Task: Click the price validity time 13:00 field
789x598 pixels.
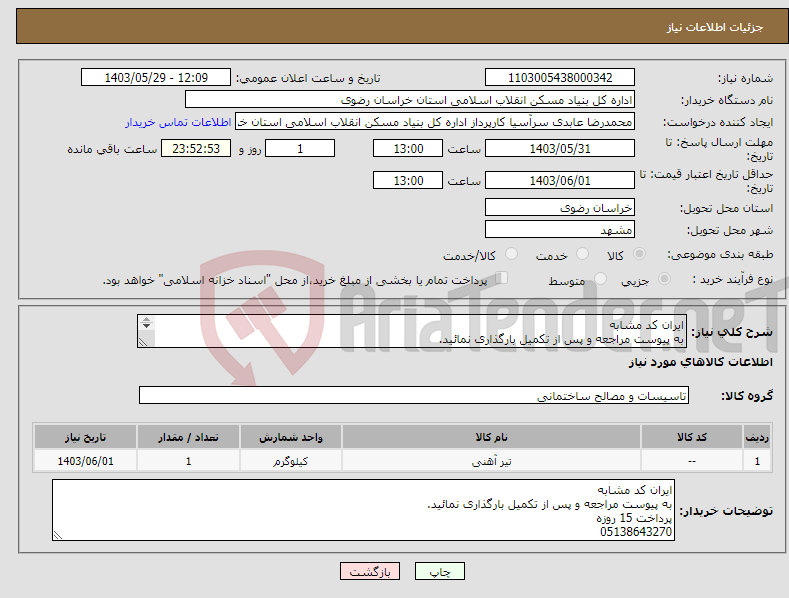Action: [x=408, y=180]
